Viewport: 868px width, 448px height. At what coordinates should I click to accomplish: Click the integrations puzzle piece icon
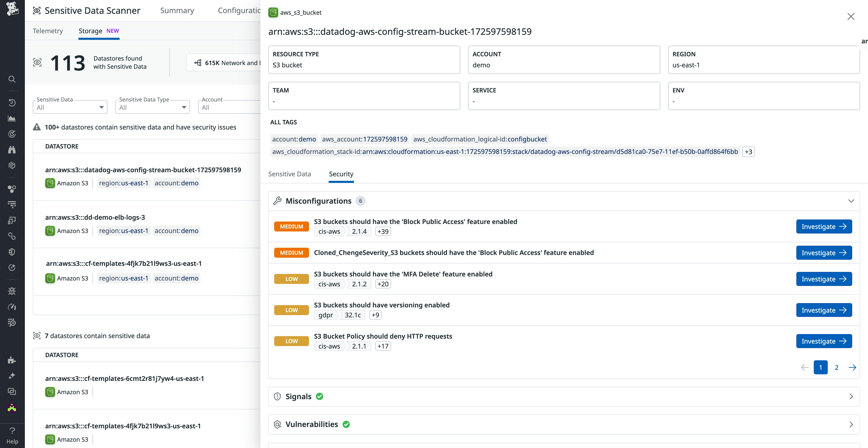12,360
